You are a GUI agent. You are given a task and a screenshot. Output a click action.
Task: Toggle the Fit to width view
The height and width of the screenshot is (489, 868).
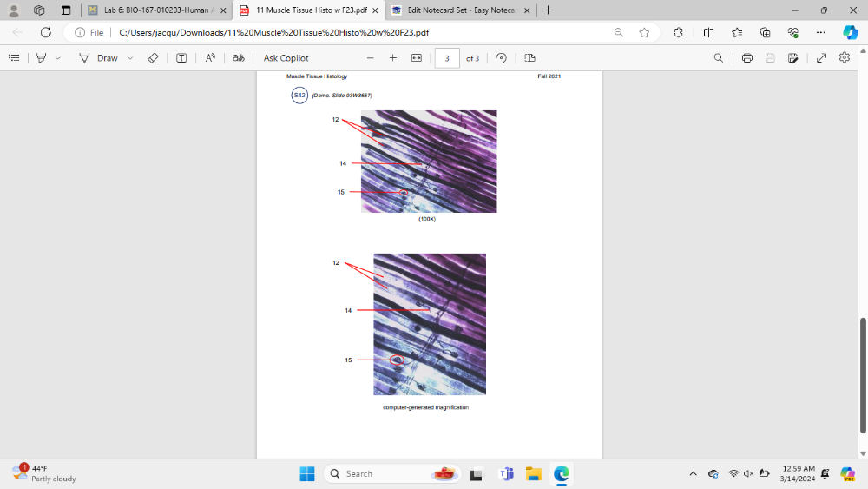416,58
